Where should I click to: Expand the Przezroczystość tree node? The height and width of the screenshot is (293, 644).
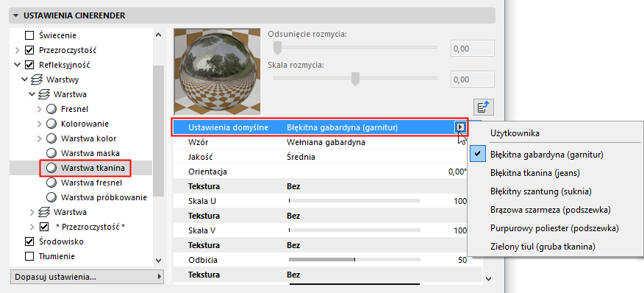pos(17,50)
